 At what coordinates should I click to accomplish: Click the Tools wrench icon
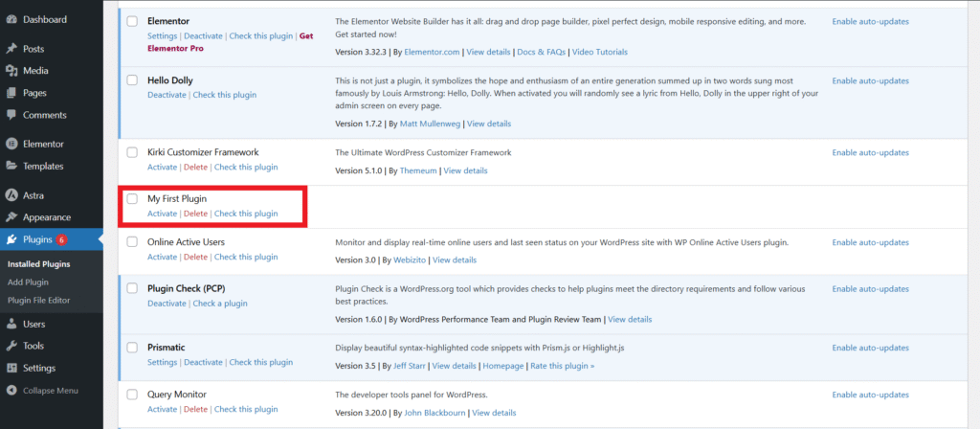click(11, 346)
